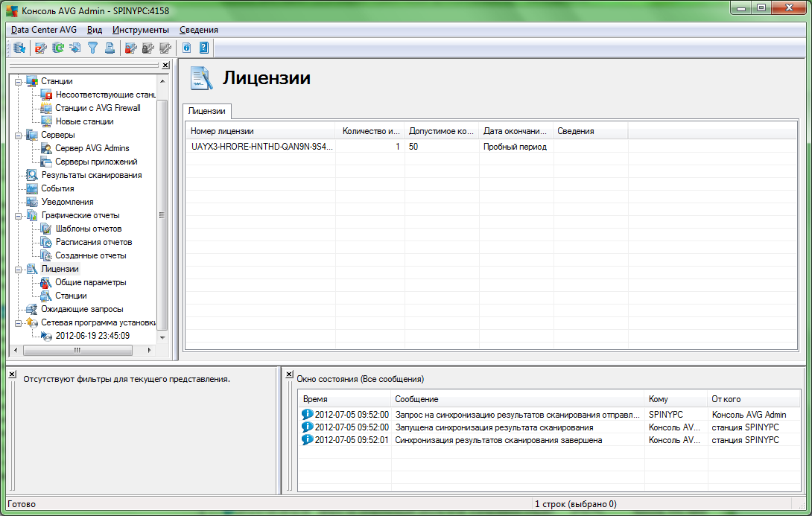Close the filters panel
The width and height of the screenshot is (812, 516).
click(x=12, y=375)
